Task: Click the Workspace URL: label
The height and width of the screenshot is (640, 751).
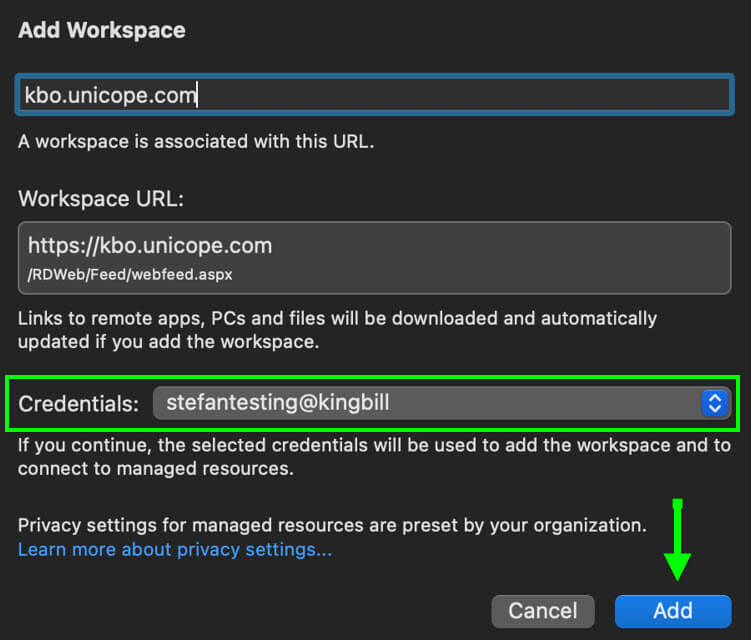Action: click(100, 199)
